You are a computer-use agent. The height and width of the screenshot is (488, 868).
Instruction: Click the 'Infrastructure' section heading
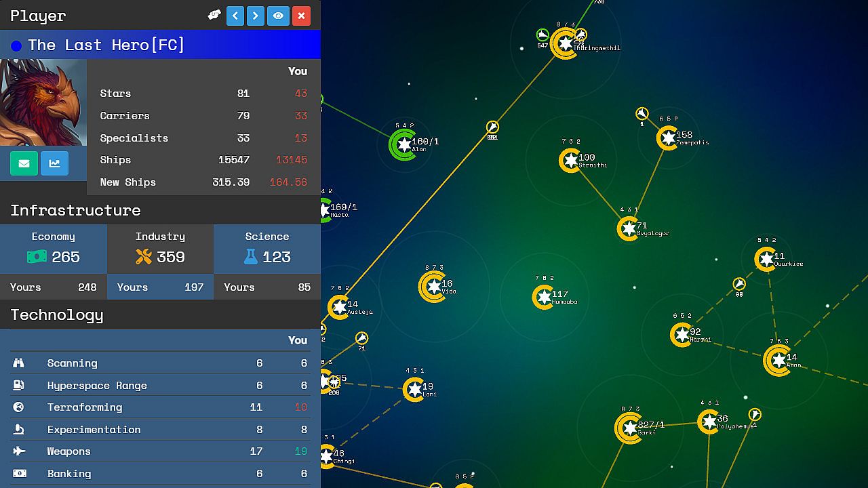75,210
